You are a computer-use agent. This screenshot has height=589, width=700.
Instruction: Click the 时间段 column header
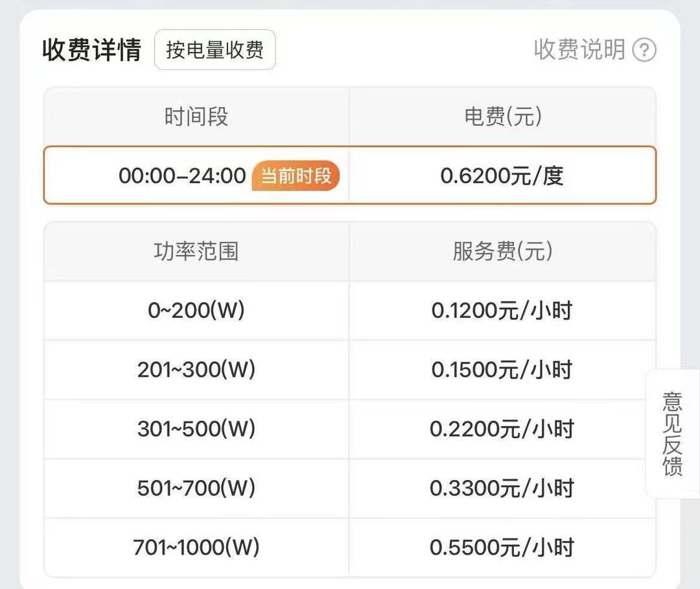point(196,117)
